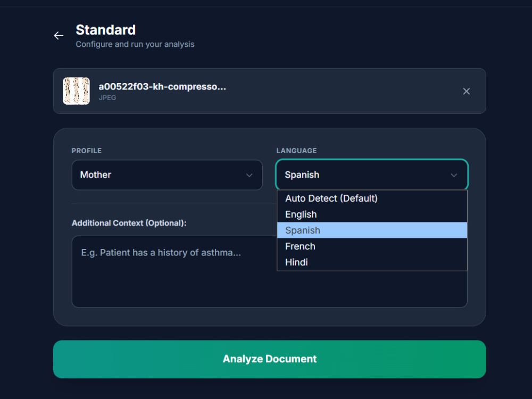The height and width of the screenshot is (399, 532).
Task: Open the Profile dropdown showing Mother
Action: point(167,174)
